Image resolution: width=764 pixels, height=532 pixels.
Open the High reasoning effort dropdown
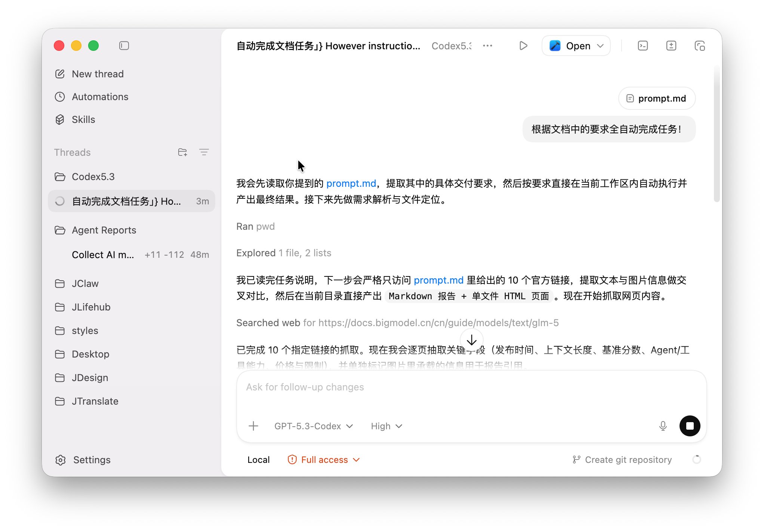pyautogui.click(x=386, y=426)
